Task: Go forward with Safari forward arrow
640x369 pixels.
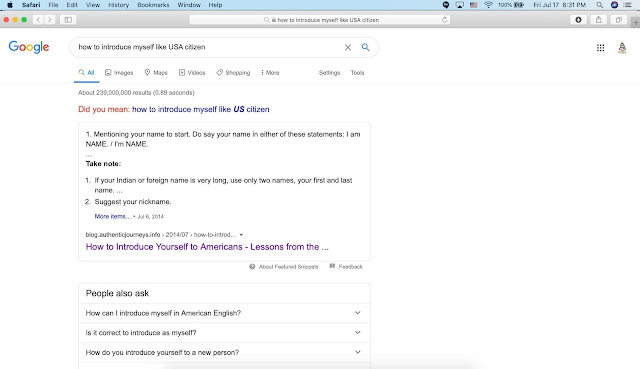Action: 50,20
